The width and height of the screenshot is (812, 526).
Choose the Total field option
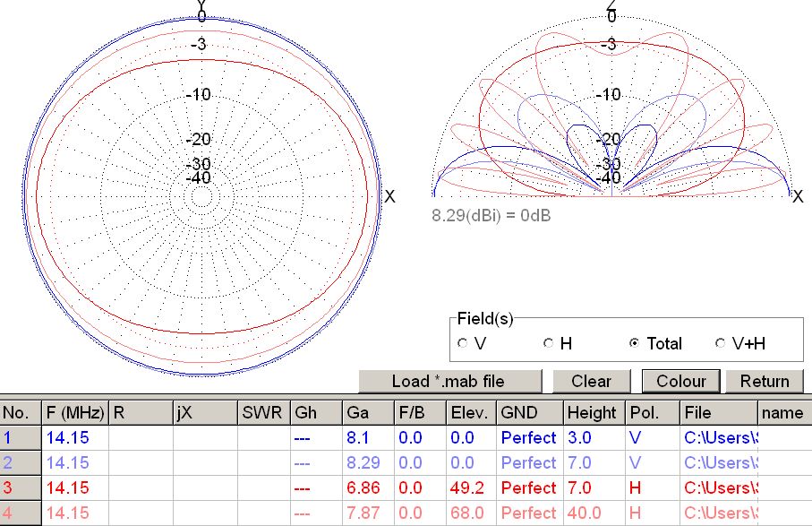point(634,343)
